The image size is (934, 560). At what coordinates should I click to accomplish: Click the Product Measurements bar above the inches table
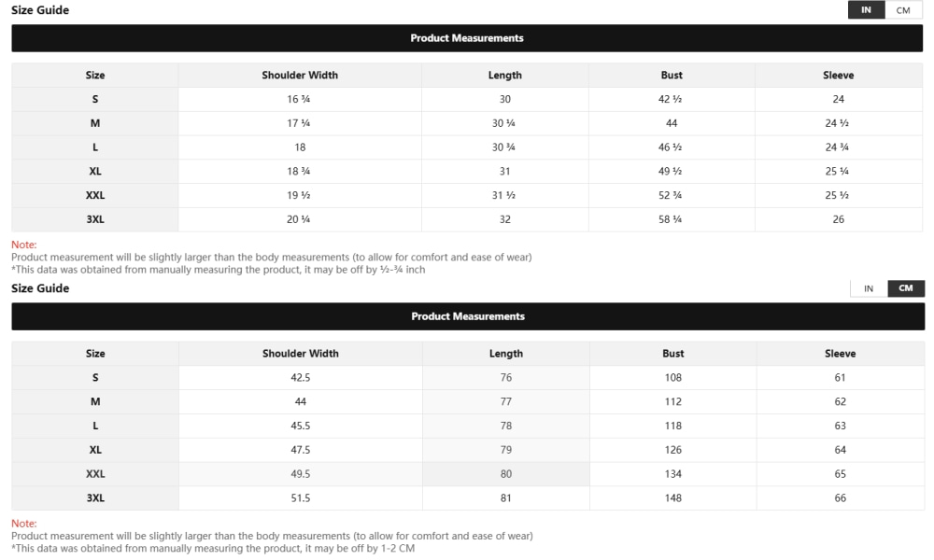(467, 38)
